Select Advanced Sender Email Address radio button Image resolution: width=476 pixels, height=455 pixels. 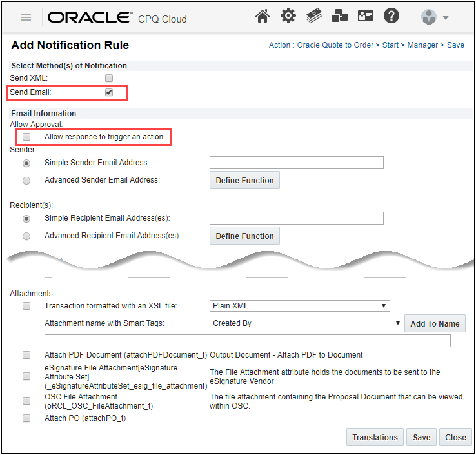pyautogui.click(x=26, y=181)
